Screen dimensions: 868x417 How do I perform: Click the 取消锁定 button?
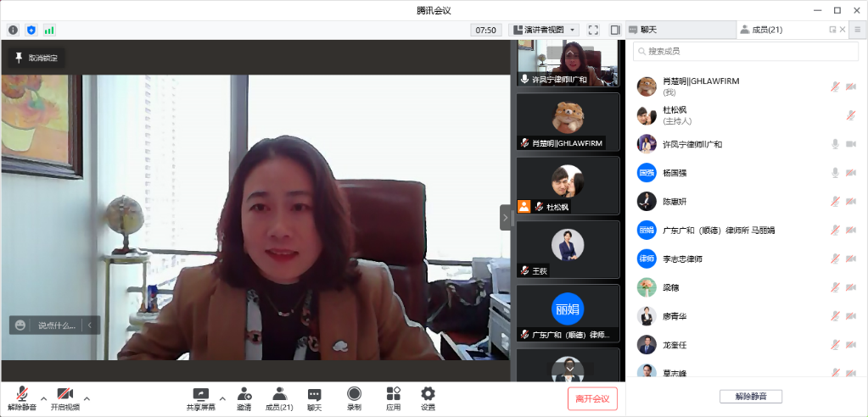tap(36, 58)
